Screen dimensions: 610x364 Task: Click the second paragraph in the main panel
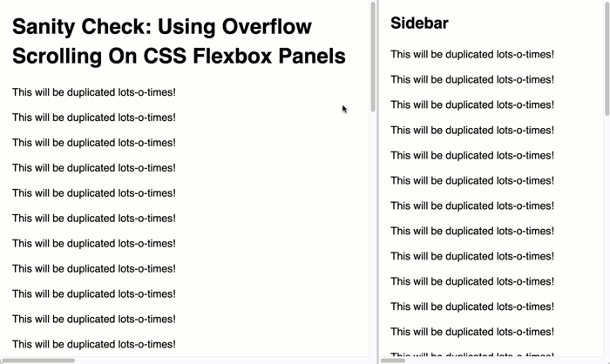tap(94, 118)
